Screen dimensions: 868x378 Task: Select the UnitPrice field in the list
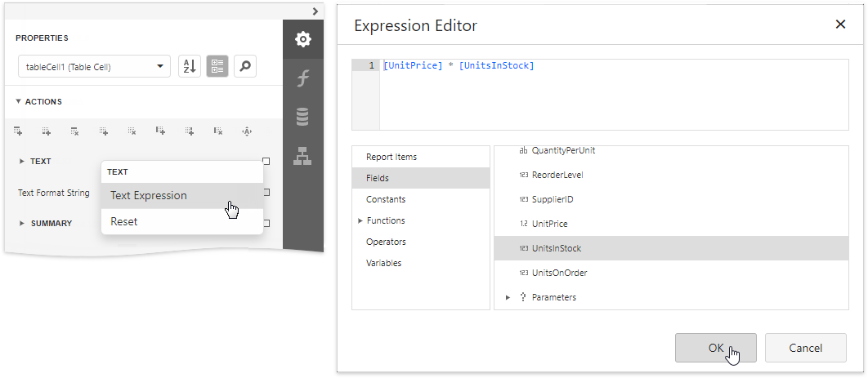[x=549, y=224]
